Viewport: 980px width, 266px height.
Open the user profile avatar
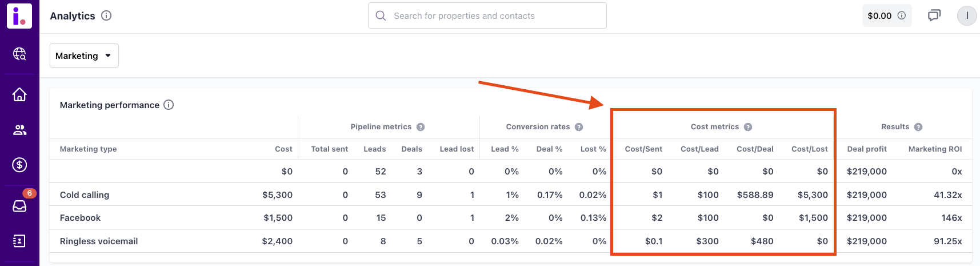click(x=967, y=15)
